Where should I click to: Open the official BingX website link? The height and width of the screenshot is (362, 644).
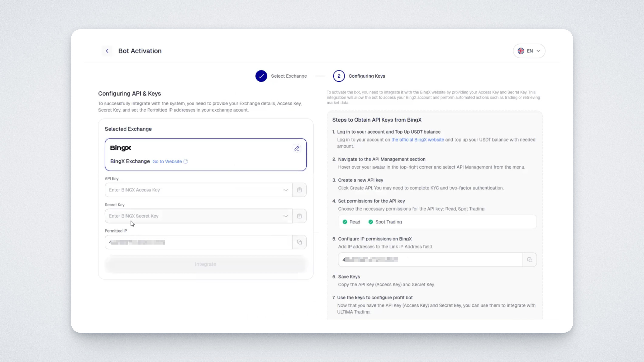417,140
